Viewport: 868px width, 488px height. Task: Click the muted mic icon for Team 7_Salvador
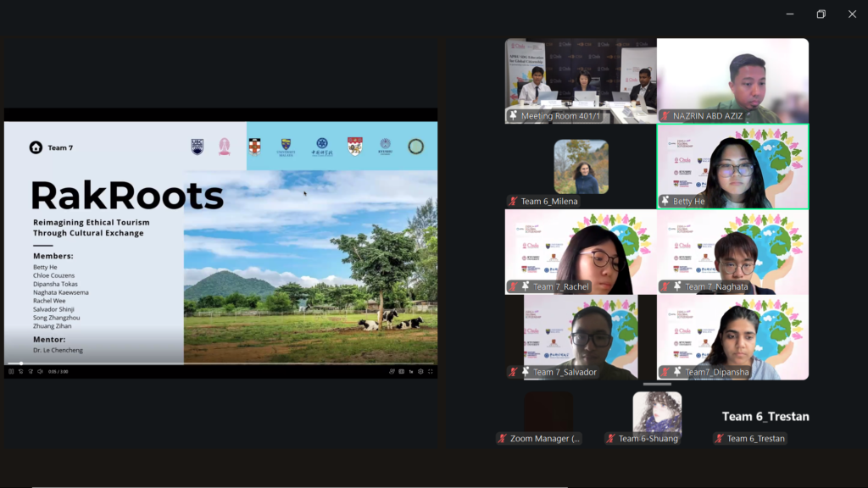513,372
